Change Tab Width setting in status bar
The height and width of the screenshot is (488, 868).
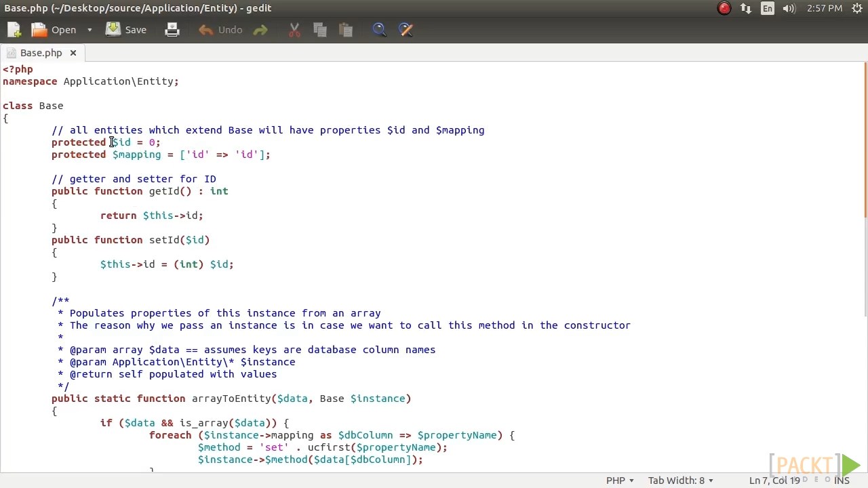point(680,481)
